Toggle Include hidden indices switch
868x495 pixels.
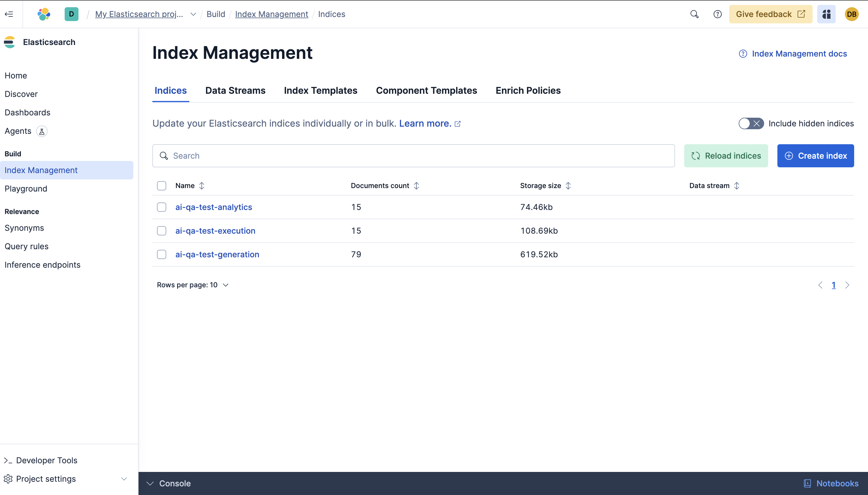(751, 123)
